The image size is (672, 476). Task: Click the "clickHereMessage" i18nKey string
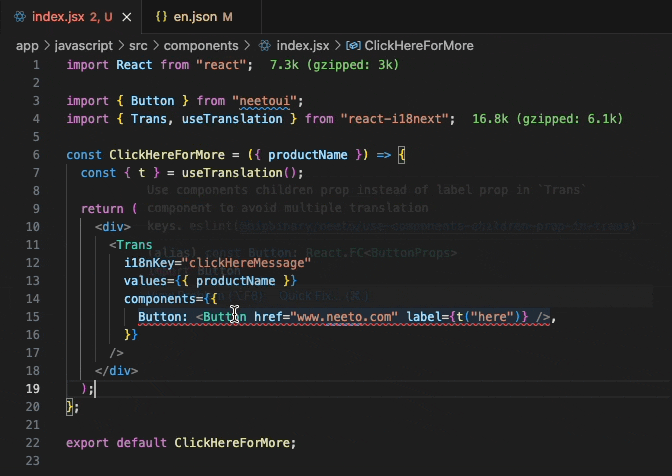(246, 263)
